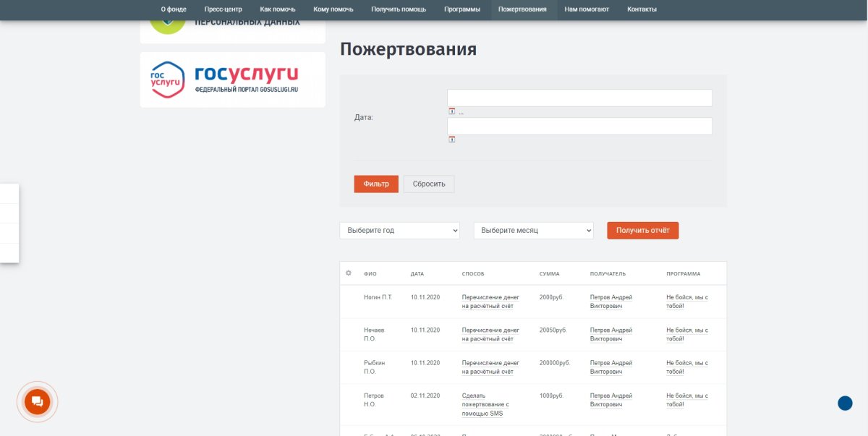Open the calendar picker for the first date field
This screenshot has height=436, width=868.
(451, 111)
